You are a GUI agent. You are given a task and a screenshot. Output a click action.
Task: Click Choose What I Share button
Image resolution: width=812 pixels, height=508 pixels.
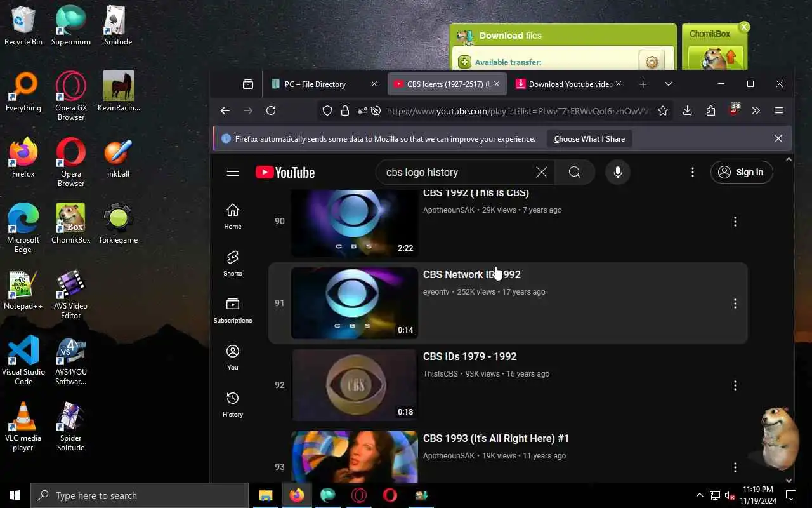pos(589,138)
